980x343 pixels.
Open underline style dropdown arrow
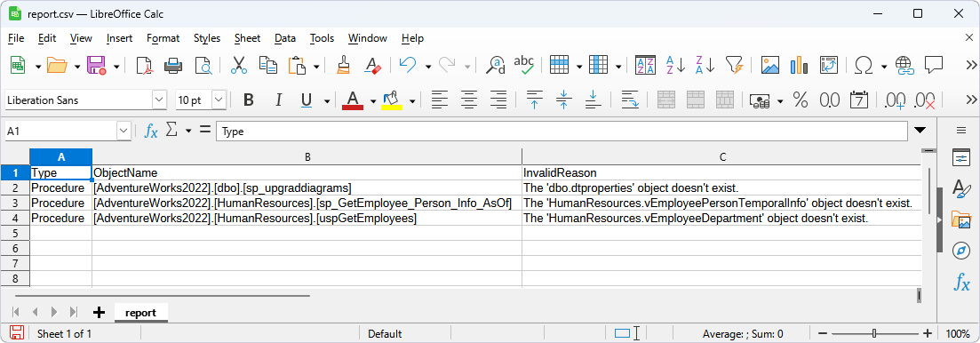click(x=327, y=101)
